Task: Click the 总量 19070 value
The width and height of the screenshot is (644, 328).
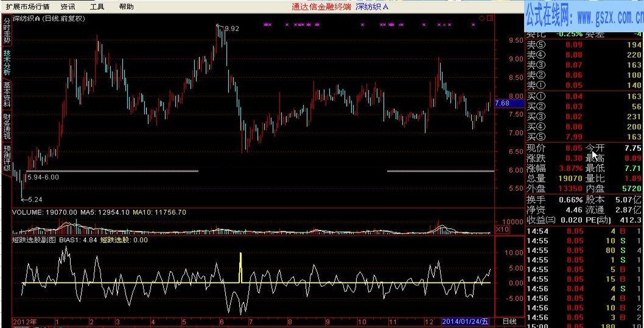Action: tap(570, 178)
